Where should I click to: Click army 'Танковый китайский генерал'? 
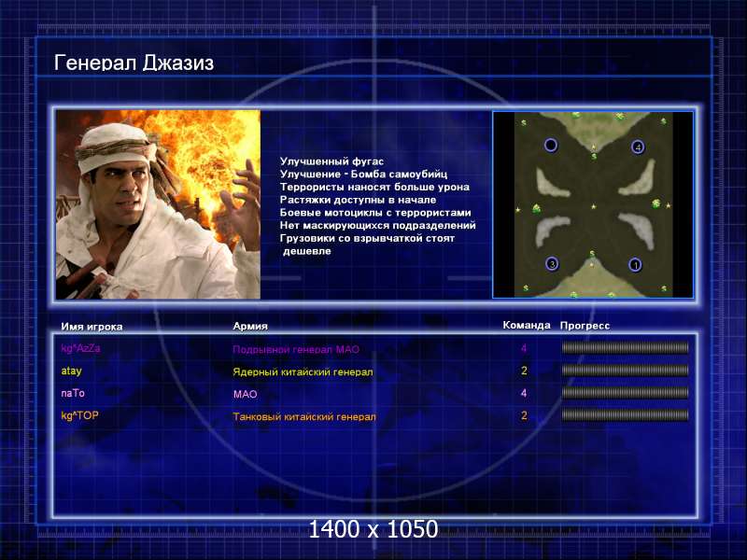304,416
